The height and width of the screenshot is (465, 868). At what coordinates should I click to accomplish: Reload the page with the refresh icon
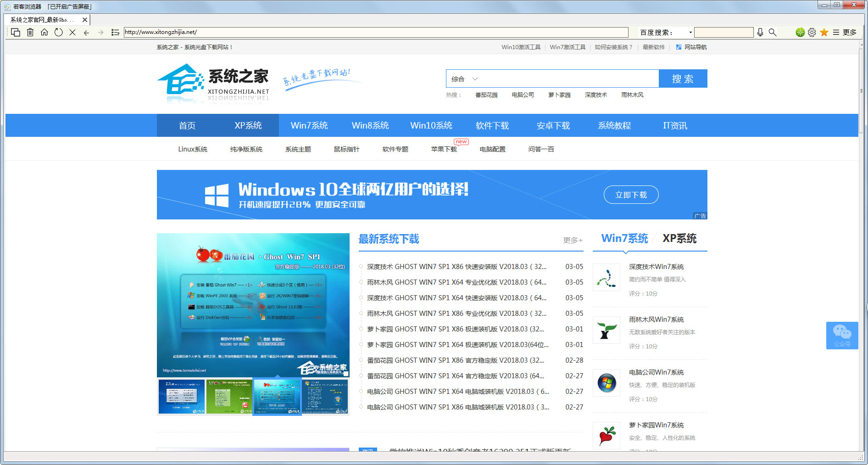point(58,32)
